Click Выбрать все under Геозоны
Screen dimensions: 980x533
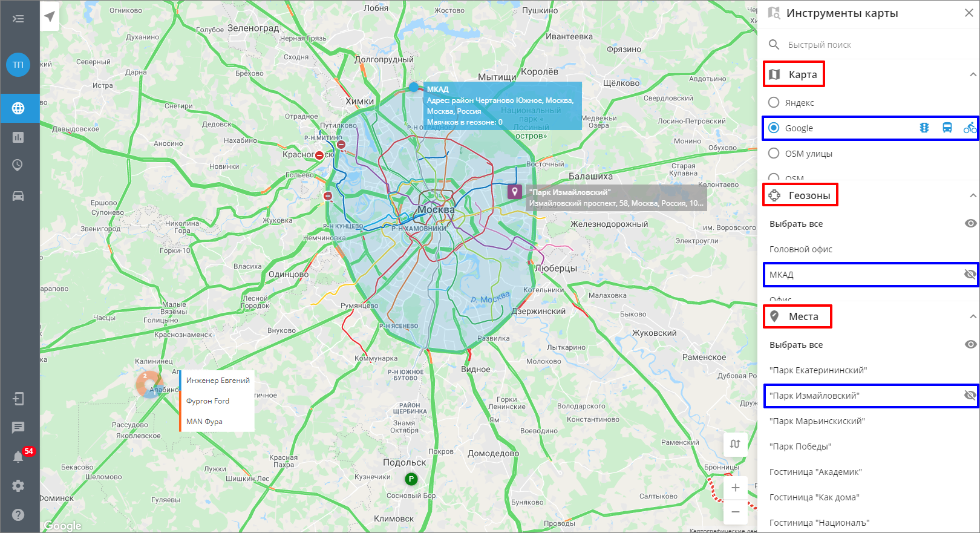796,224
